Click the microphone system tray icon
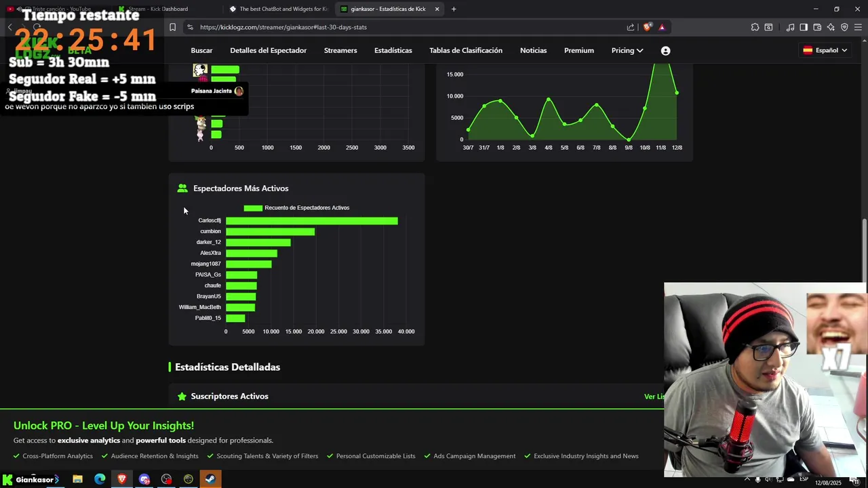 (758, 479)
